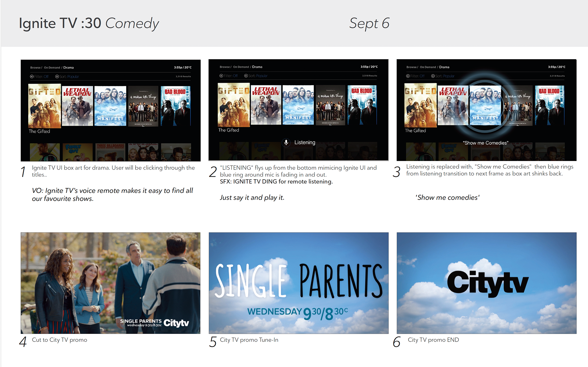The width and height of the screenshot is (588, 367).
Task: Click the 3,518 Results count in frame 1
Action: coord(183,77)
